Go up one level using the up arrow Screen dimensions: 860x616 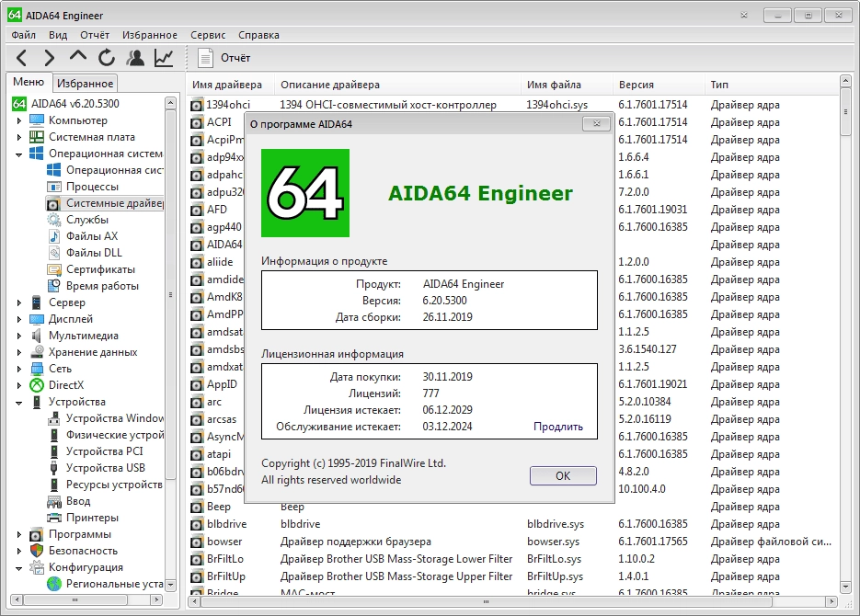78,56
